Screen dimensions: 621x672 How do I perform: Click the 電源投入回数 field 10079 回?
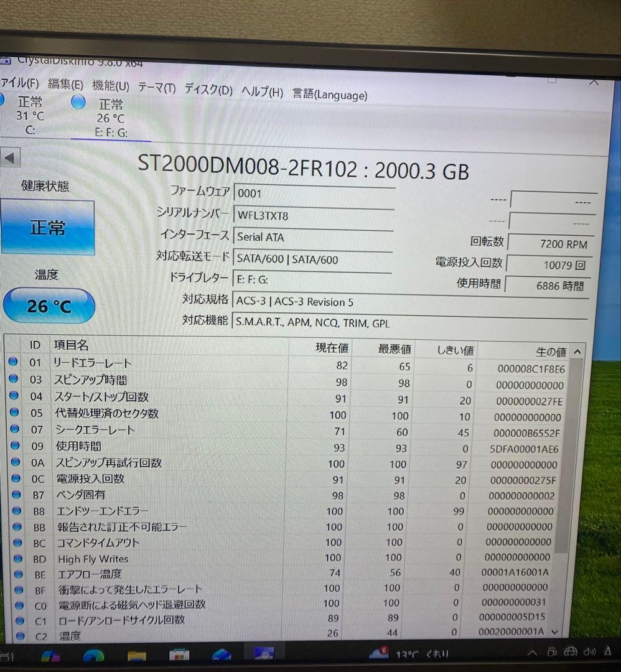click(x=549, y=265)
